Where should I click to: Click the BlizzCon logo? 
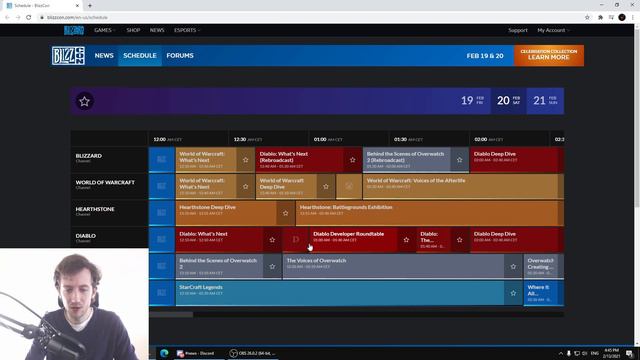point(68,56)
